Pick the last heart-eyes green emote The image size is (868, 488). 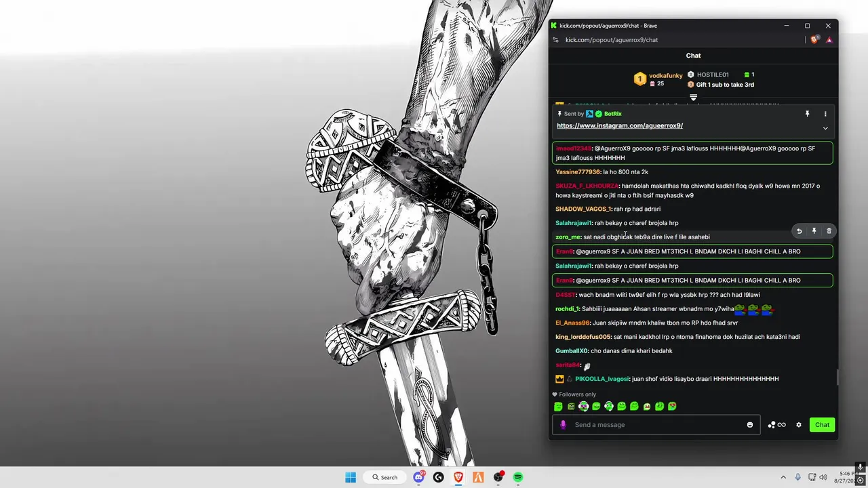pos(672,407)
